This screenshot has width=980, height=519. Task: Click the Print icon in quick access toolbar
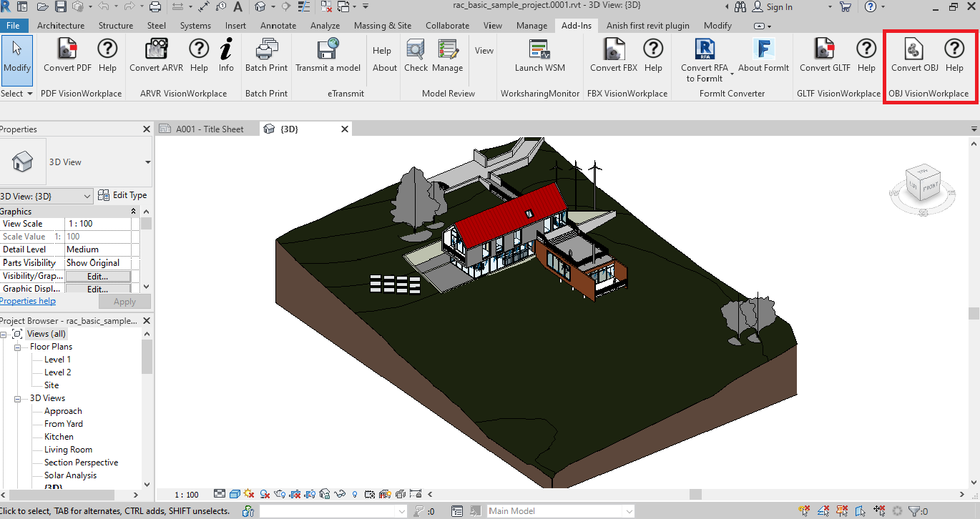tap(155, 7)
